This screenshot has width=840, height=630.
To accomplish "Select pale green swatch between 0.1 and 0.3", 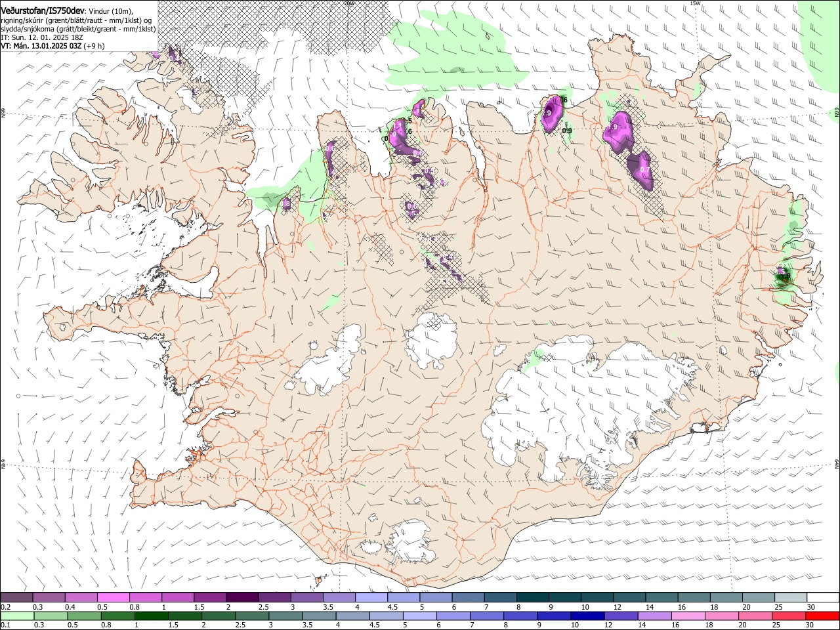I will click(x=16, y=616).
